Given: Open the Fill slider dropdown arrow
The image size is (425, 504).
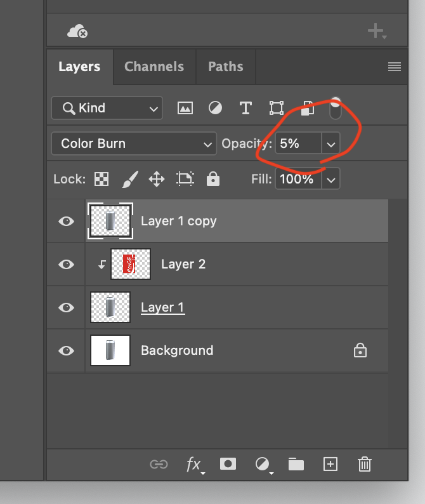Looking at the screenshot, I should pyautogui.click(x=331, y=179).
